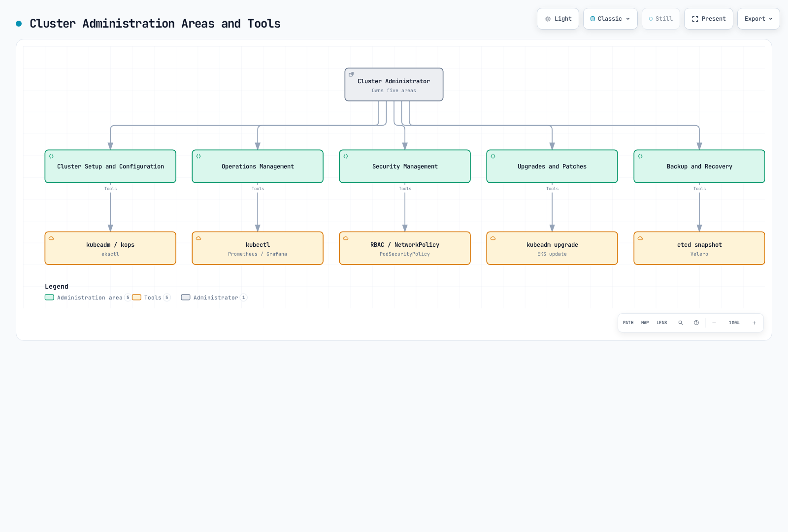Click the PodSecurityPolicy subtitle text
The height and width of the screenshot is (532, 788).
click(x=405, y=254)
